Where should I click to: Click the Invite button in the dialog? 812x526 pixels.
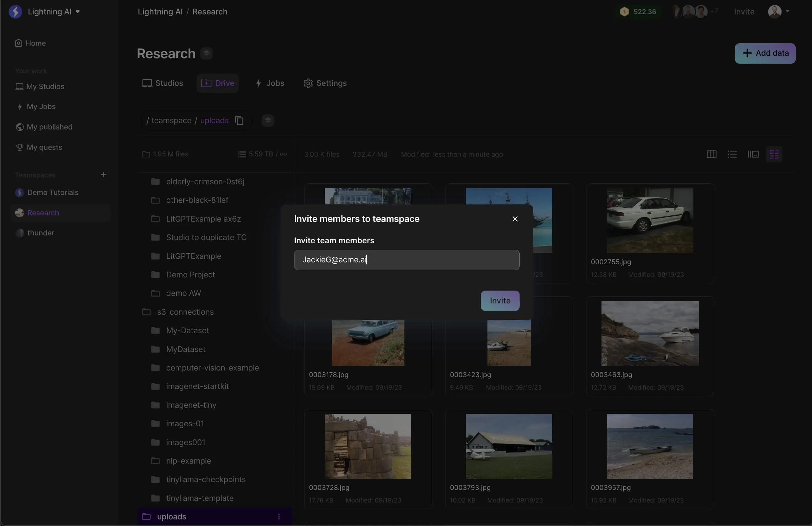pyautogui.click(x=500, y=301)
